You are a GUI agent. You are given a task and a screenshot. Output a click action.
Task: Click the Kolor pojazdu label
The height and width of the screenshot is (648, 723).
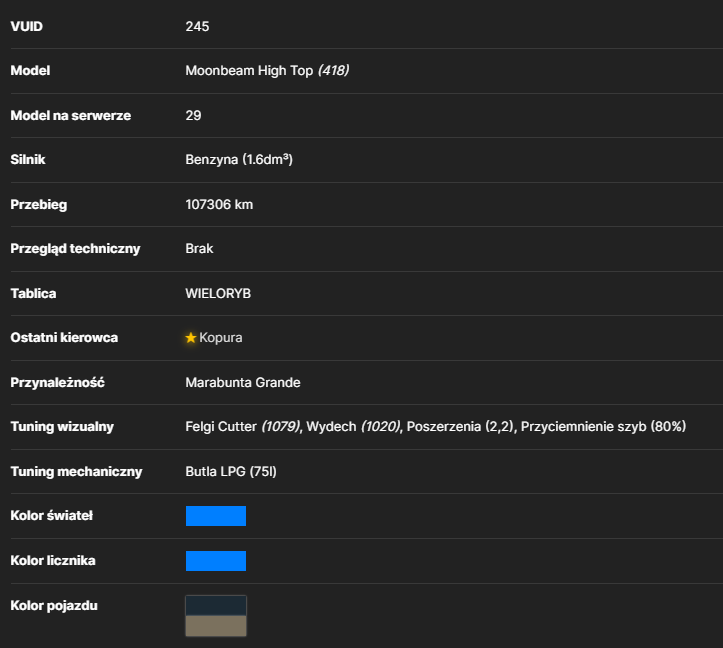pos(54,605)
